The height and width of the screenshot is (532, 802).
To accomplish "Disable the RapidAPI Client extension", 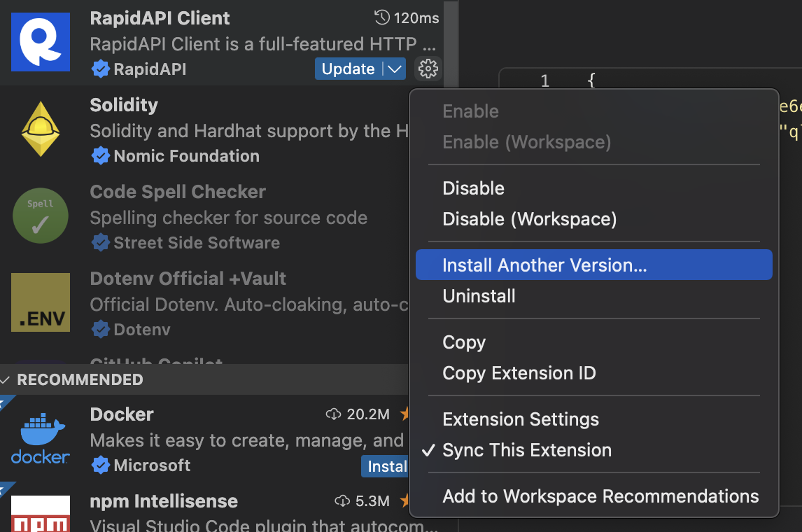I will [x=473, y=188].
